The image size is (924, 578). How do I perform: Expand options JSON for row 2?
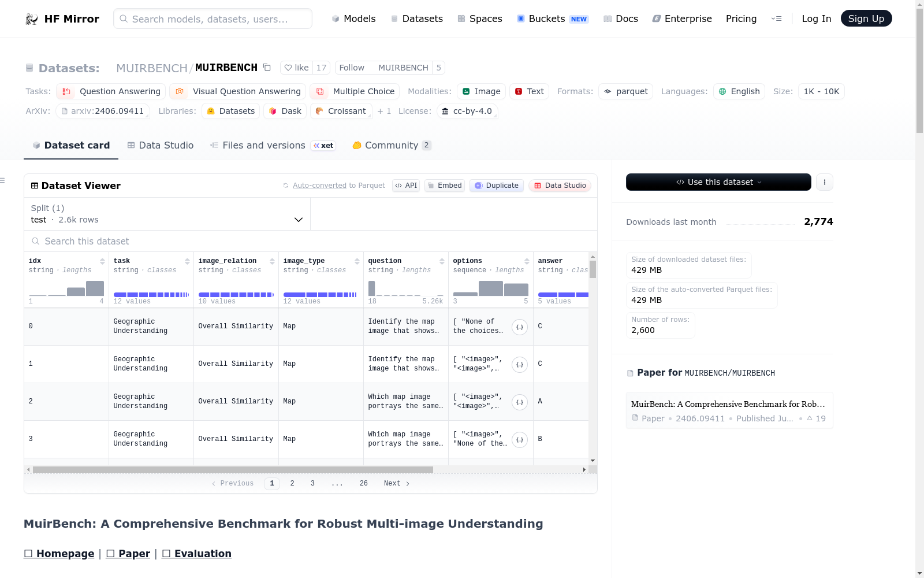tap(520, 402)
